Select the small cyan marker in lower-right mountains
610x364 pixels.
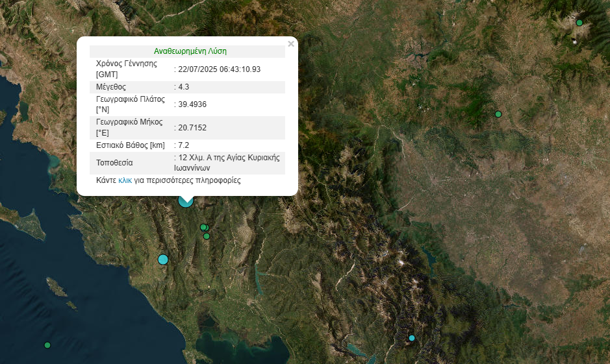point(411,338)
